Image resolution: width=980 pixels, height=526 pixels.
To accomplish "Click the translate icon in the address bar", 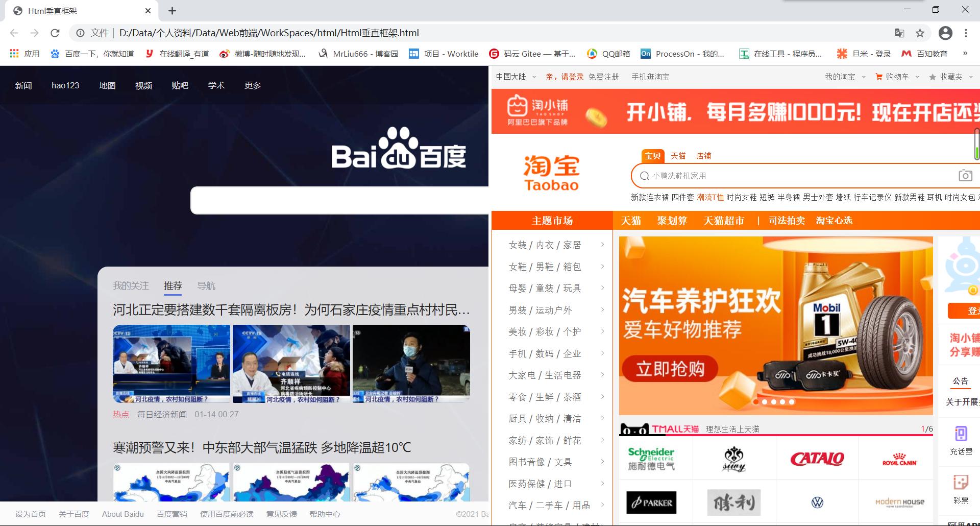I will coord(900,33).
